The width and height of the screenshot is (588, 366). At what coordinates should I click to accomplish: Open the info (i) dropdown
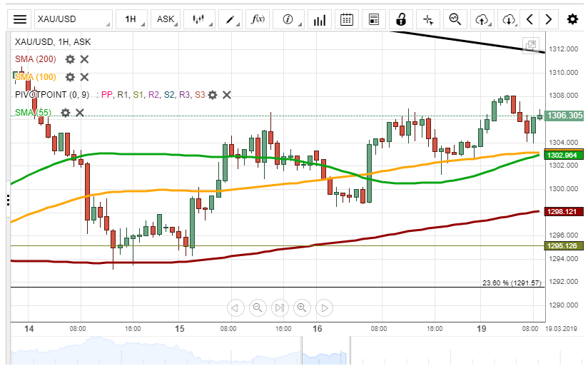(x=288, y=19)
